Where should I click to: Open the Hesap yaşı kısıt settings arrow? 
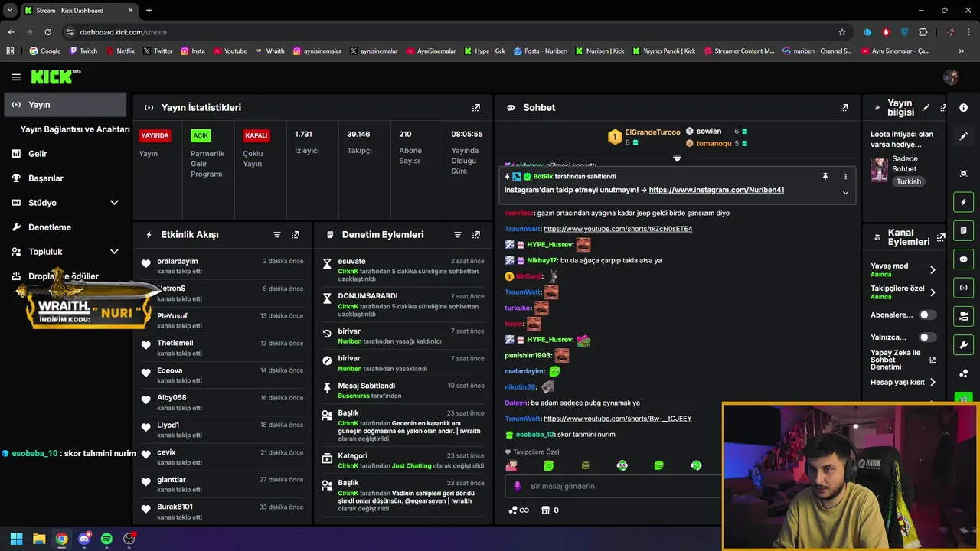(x=933, y=382)
